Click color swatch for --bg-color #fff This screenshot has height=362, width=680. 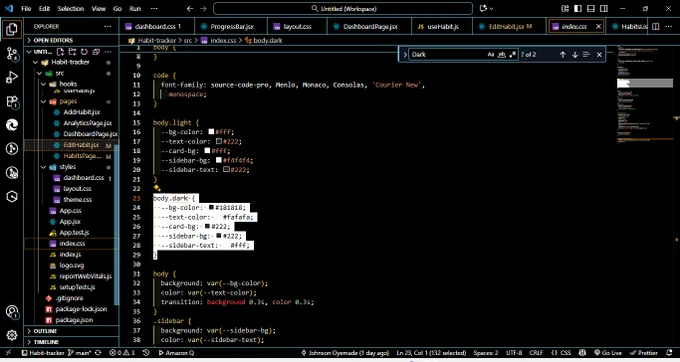(x=211, y=132)
